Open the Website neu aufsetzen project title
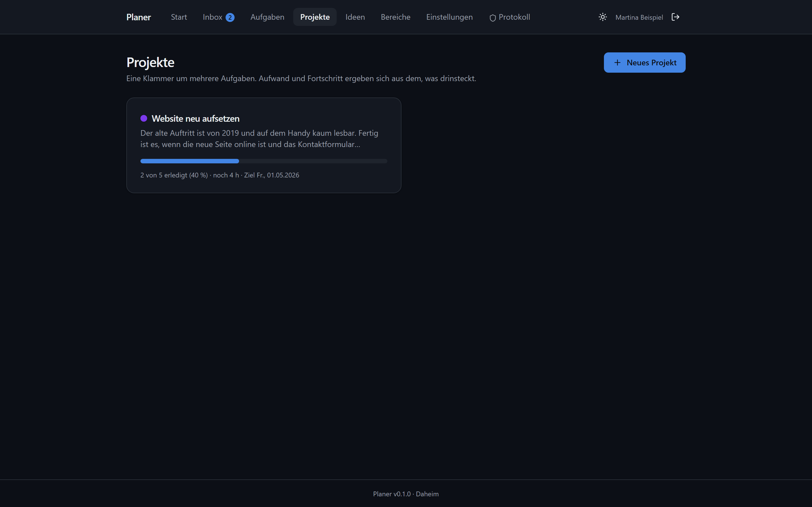Screen dimensions: 812x507 coord(195,118)
